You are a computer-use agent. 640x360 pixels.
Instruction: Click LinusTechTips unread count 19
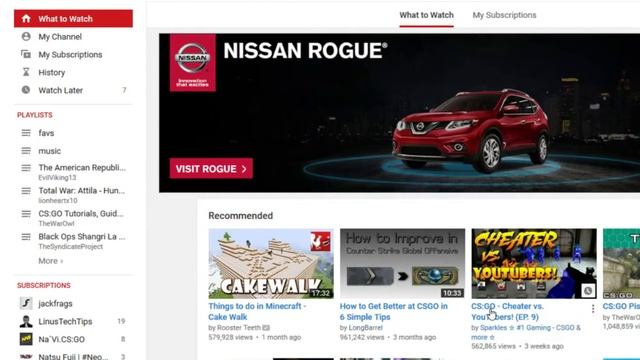[x=121, y=321]
